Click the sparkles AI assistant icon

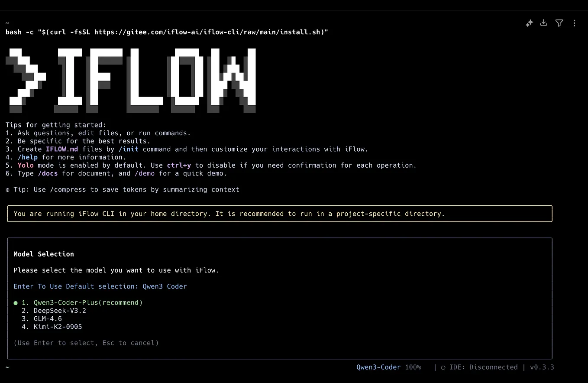[x=529, y=23]
